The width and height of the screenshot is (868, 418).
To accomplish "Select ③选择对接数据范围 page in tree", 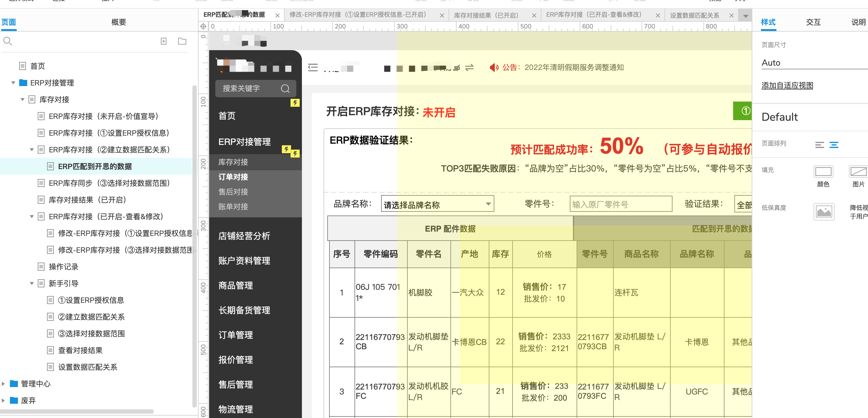I will coord(91,333).
